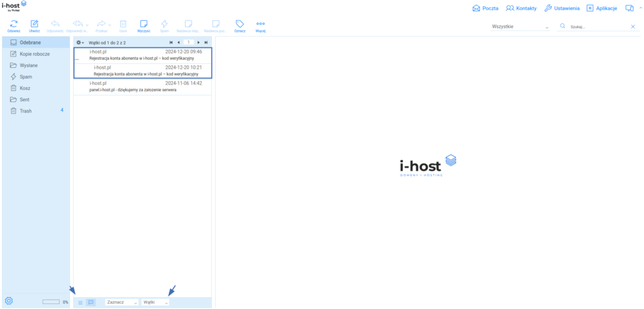Viewport: 644px width, 309px height.
Task: Expand the Wszystkie filter dropdown
Action: click(x=520, y=27)
